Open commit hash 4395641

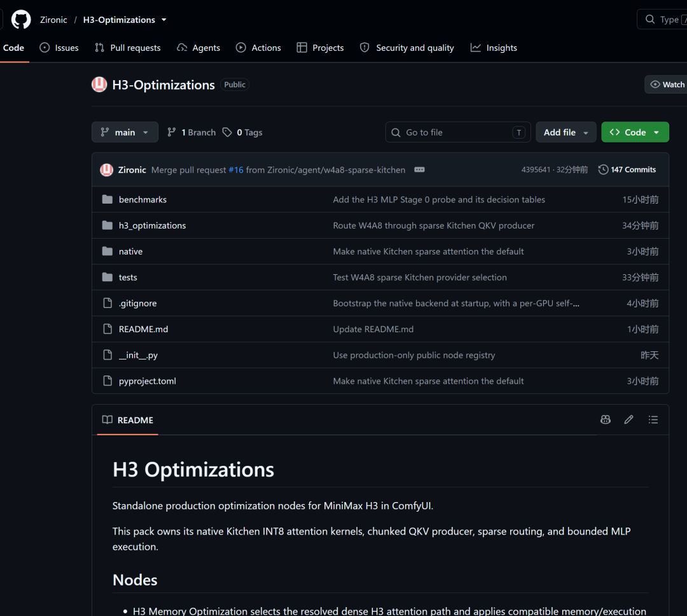click(536, 170)
